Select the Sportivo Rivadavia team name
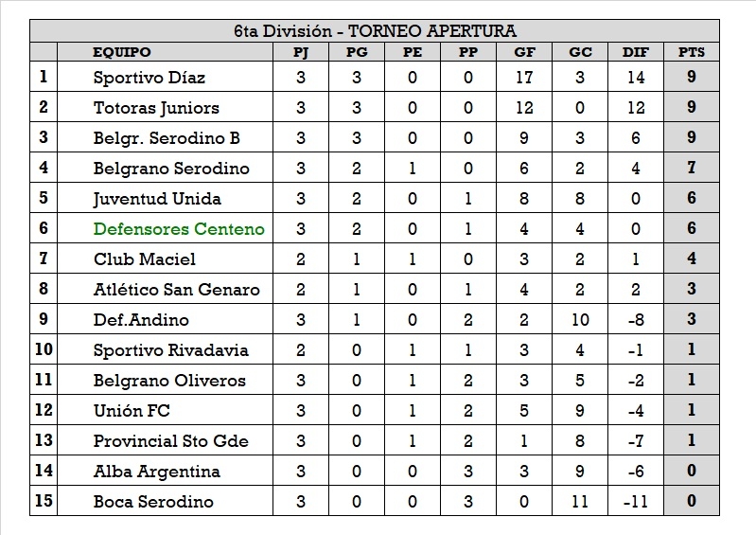Viewport: 756px width, 535px height. point(170,350)
